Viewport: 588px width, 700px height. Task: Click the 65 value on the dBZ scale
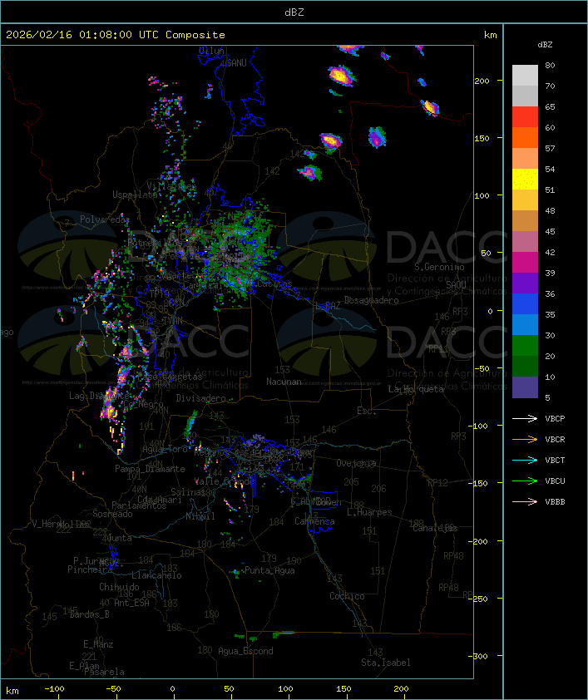[x=550, y=106]
